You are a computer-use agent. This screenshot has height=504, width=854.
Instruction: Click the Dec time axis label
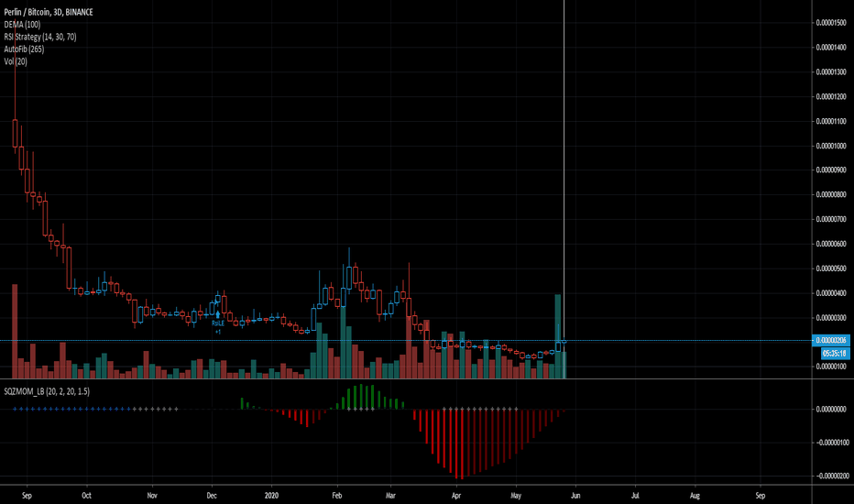212,495
